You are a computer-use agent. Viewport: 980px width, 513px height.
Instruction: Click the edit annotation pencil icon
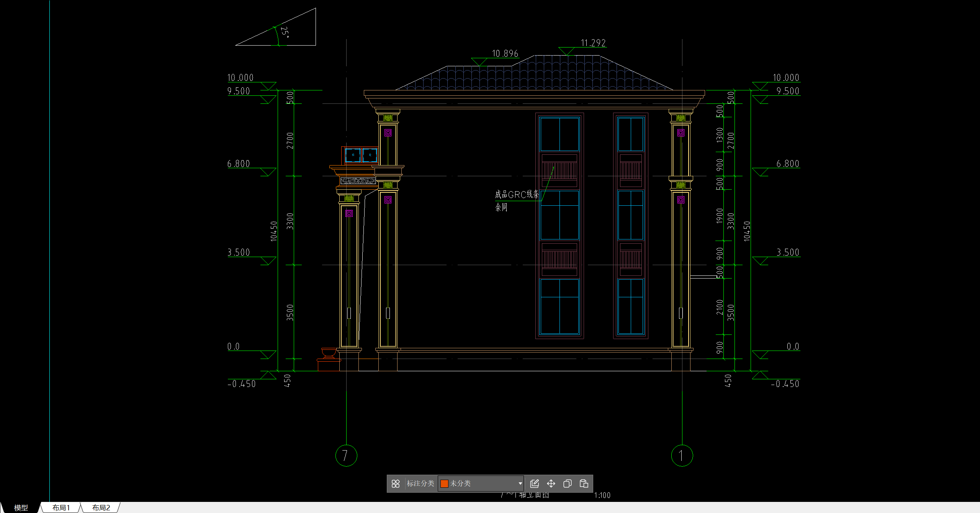tap(535, 483)
